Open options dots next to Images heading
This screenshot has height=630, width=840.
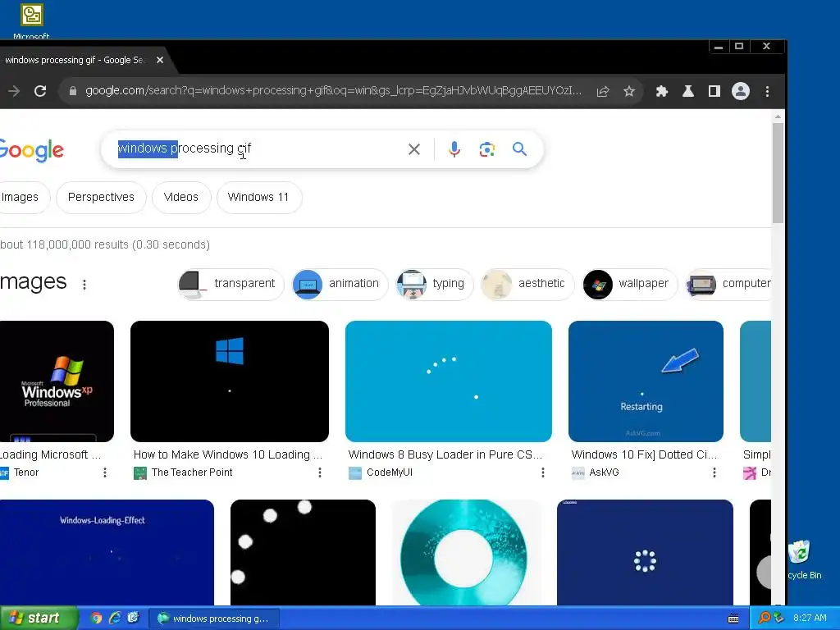(84, 284)
